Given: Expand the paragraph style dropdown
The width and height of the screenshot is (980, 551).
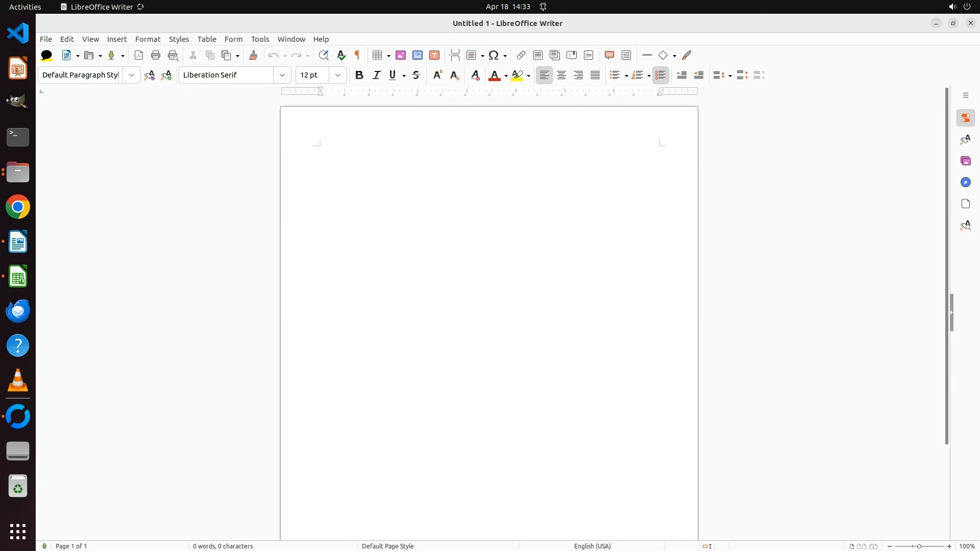Looking at the screenshot, I should pos(132,75).
